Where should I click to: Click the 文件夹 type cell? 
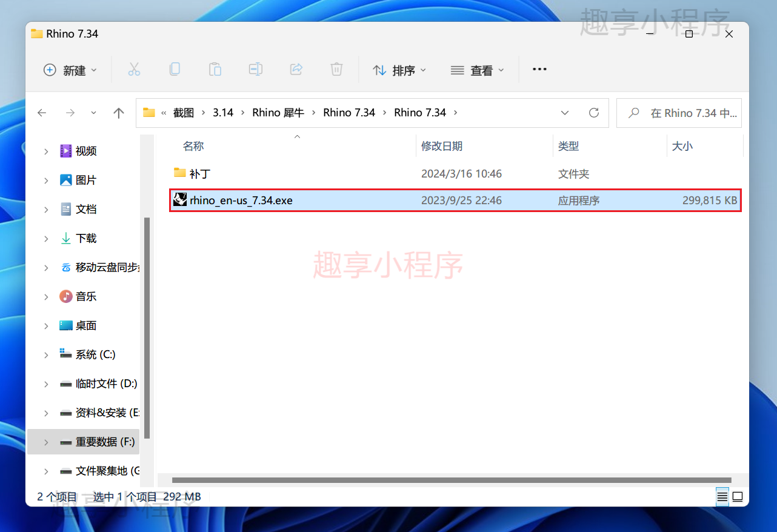573,174
